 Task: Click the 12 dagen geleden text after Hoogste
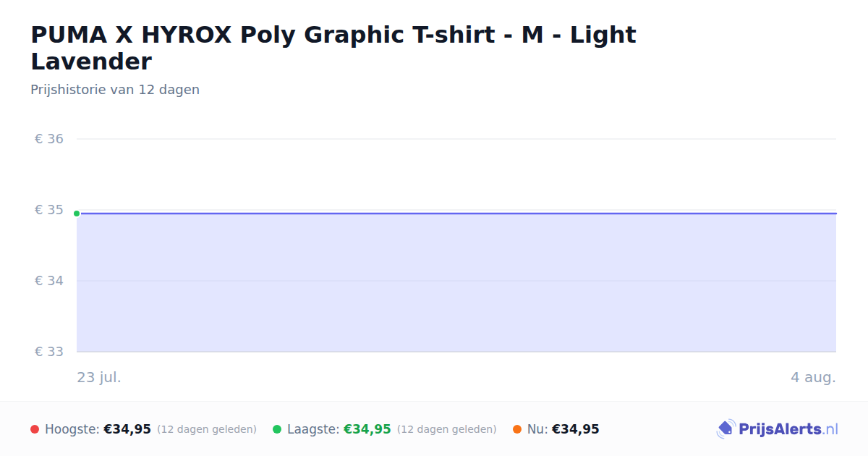(x=207, y=429)
